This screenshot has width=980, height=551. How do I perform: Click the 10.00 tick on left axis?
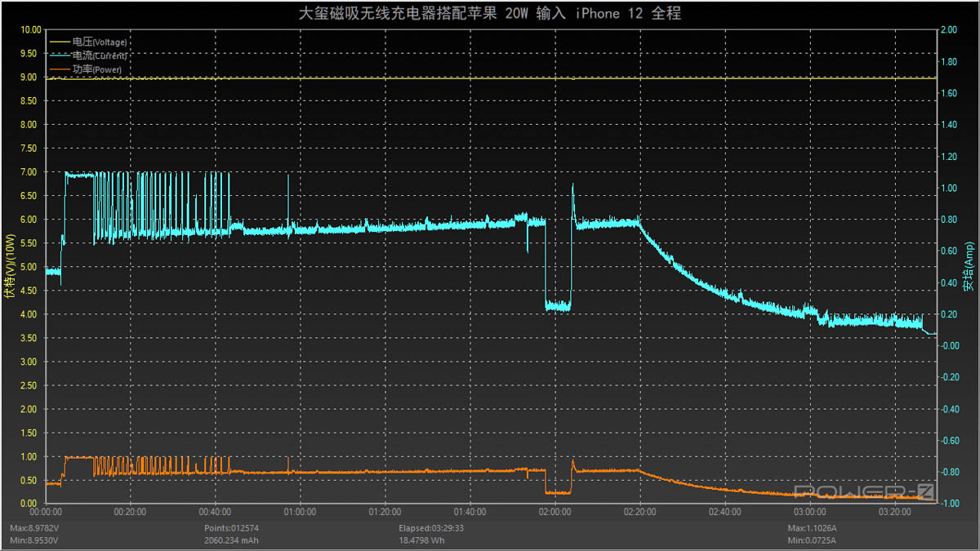click(x=31, y=30)
